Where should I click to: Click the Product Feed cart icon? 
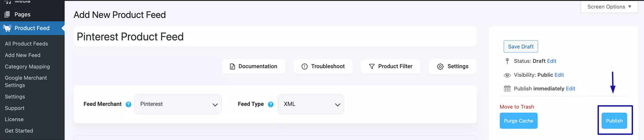pos(7,28)
